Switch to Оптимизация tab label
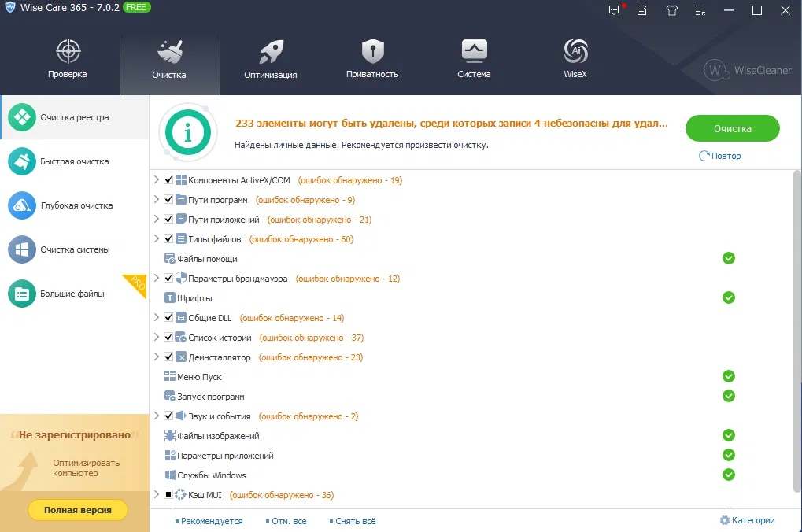This screenshot has height=532, width=802. click(x=271, y=75)
